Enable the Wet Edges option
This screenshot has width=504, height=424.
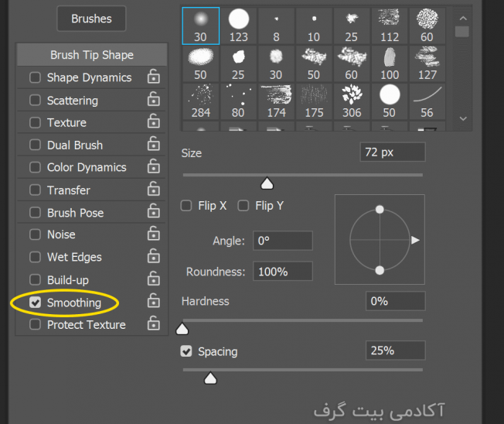(35, 257)
